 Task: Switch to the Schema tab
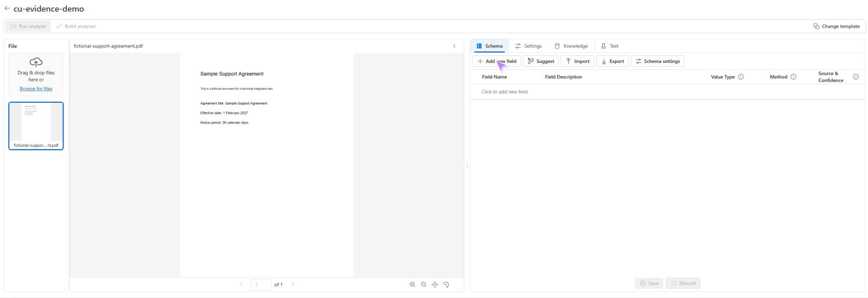click(x=489, y=46)
